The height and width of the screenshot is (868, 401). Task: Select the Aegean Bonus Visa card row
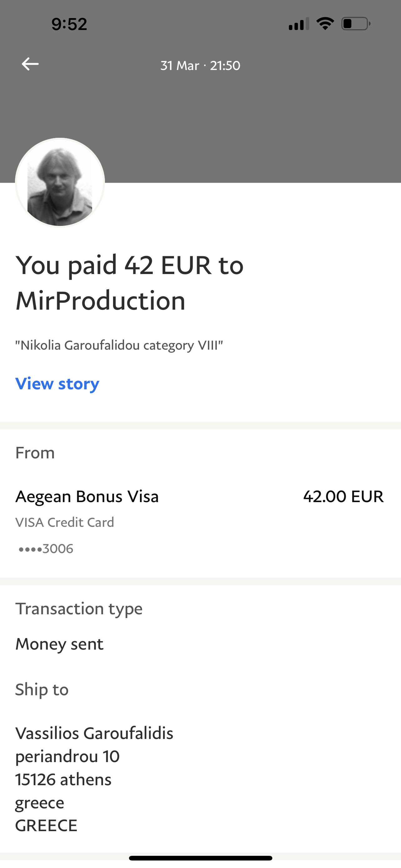87,496
